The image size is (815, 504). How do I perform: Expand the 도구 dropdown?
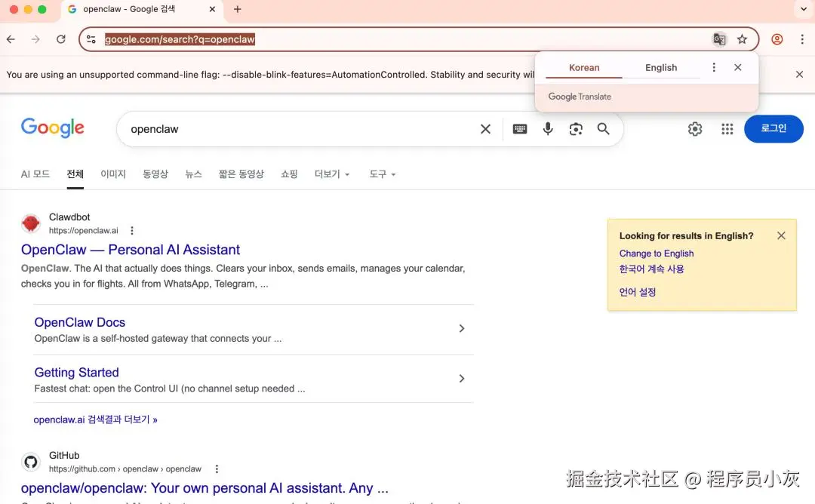(x=383, y=174)
